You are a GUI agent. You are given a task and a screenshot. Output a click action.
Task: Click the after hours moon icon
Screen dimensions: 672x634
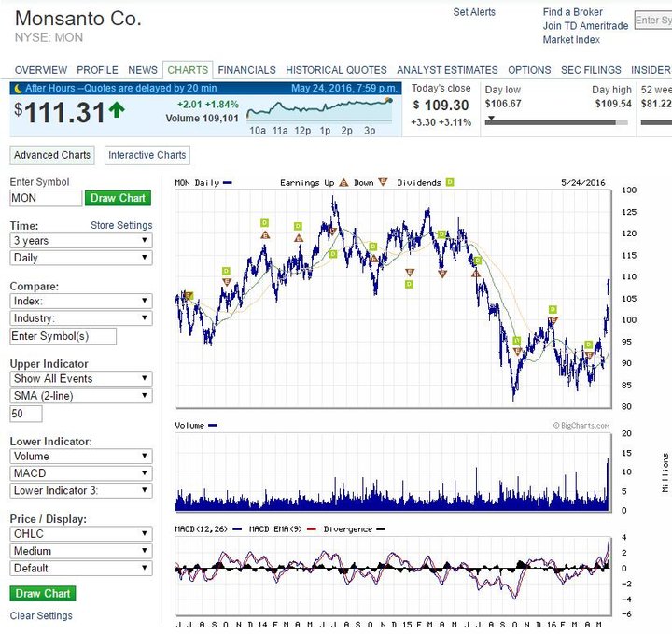point(18,89)
